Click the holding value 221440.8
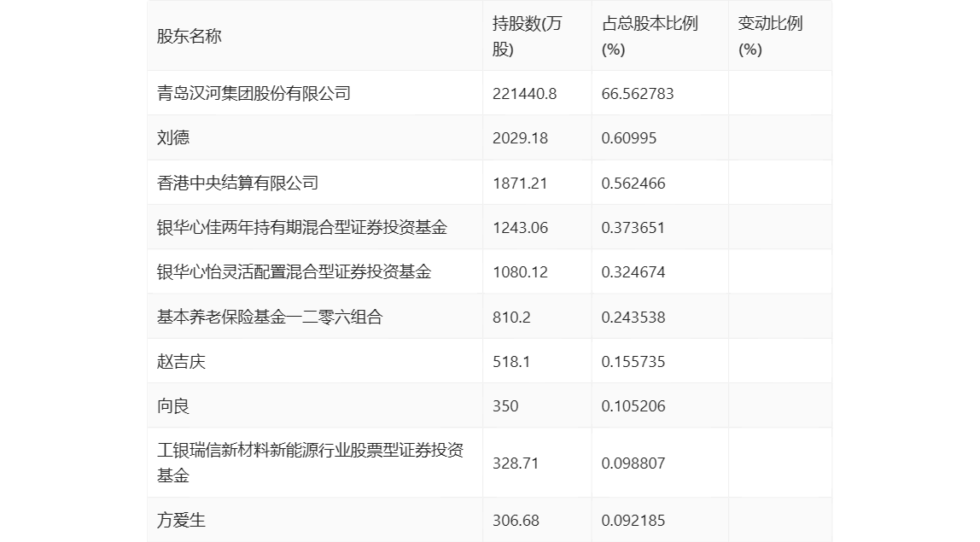 point(524,93)
